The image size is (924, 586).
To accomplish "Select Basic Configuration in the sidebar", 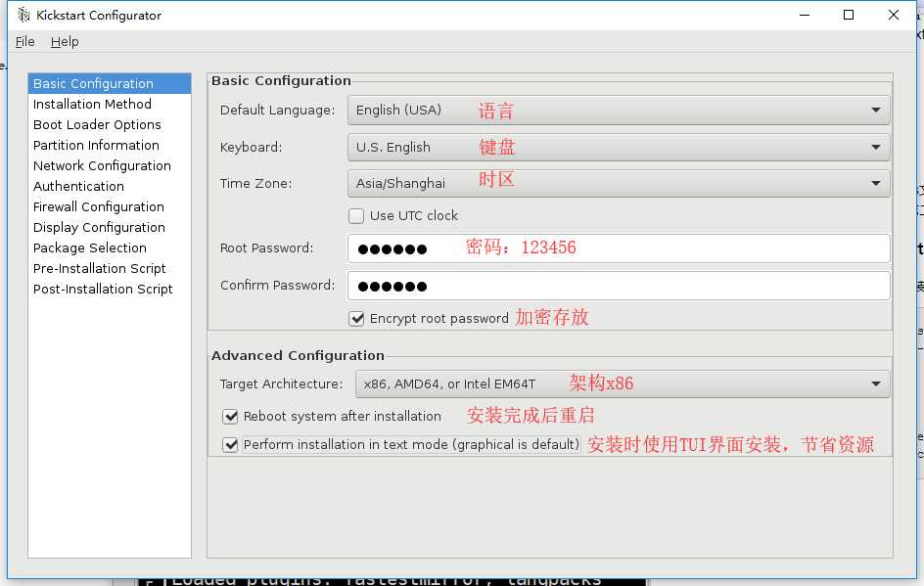I will [x=110, y=83].
